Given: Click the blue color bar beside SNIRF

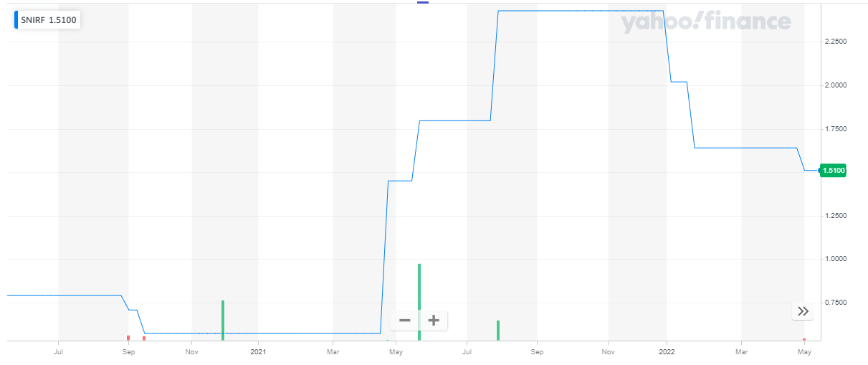Looking at the screenshot, I should [17, 20].
